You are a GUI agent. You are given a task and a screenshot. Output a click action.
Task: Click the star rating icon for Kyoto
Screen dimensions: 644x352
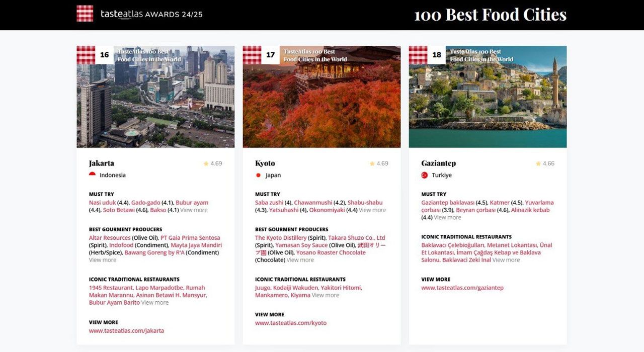[372, 163]
